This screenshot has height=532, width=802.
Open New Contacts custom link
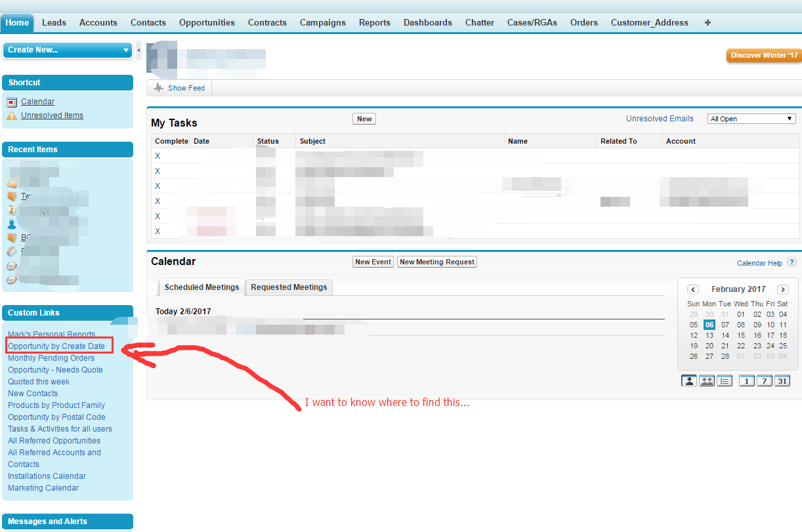click(x=33, y=394)
